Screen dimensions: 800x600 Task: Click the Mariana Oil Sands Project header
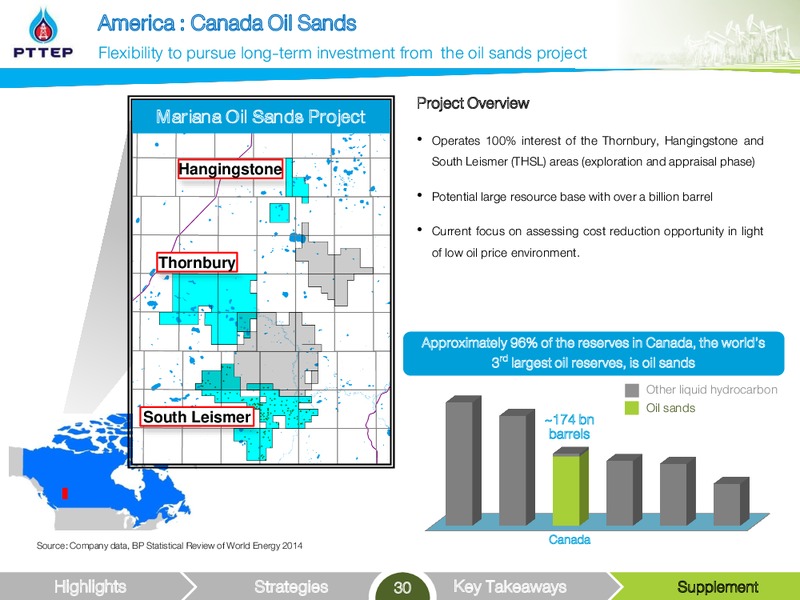(261, 117)
